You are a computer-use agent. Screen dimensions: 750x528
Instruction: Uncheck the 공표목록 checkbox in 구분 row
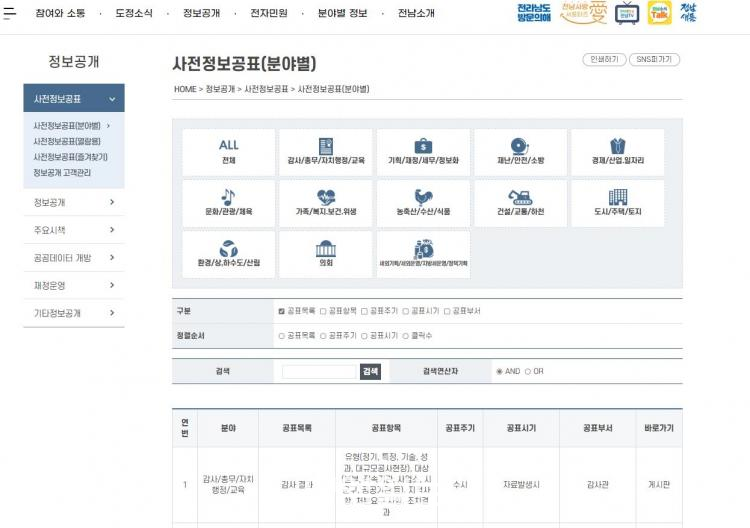coord(282,311)
